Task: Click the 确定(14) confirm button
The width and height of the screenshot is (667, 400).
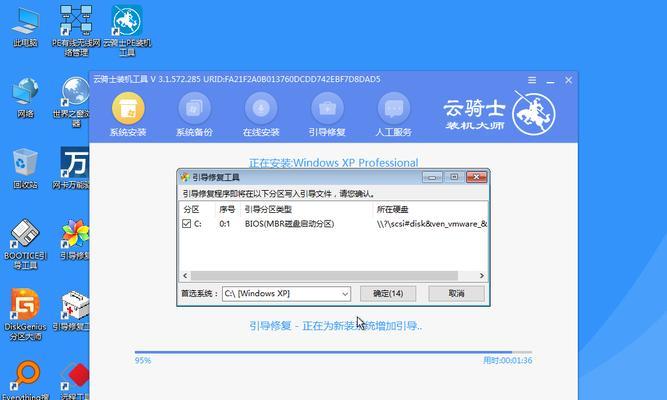Action: click(x=388, y=294)
